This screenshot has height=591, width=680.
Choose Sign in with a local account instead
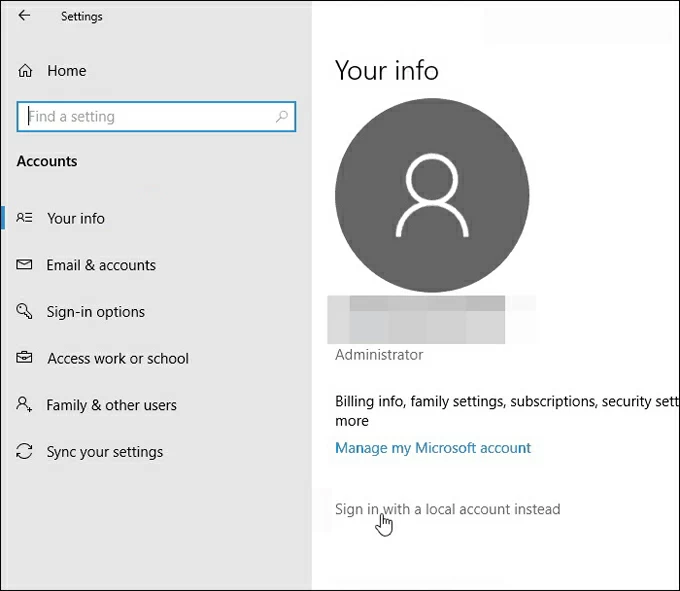tap(447, 509)
